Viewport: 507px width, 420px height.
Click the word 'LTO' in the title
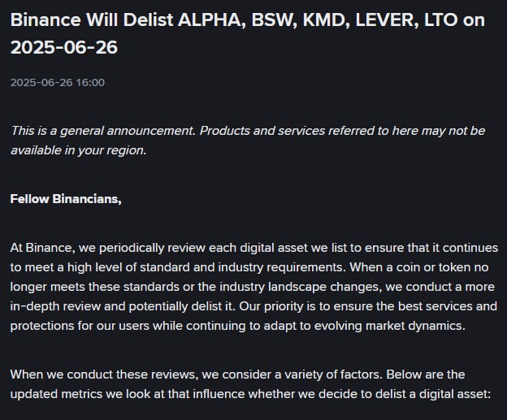440,20
